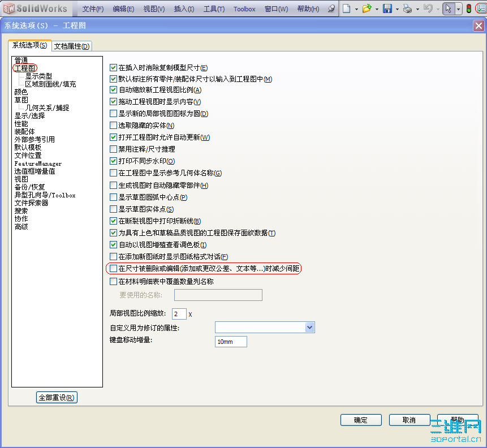The height and width of the screenshot is (448, 487).
Task: Open the 窗口(W) menu
Action: [x=277, y=9]
